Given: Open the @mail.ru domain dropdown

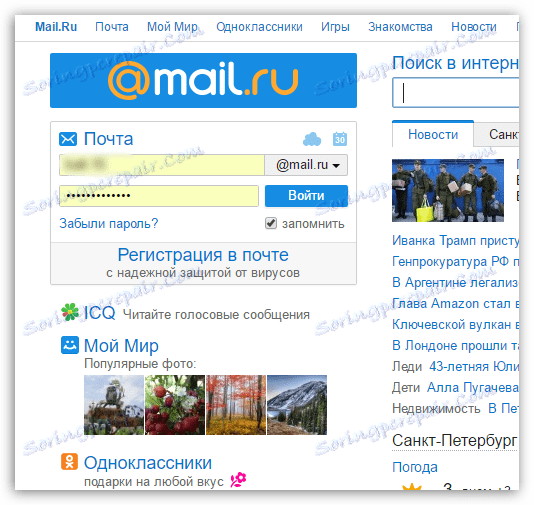Looking at the screenshot, I should (x=306, y=165).
